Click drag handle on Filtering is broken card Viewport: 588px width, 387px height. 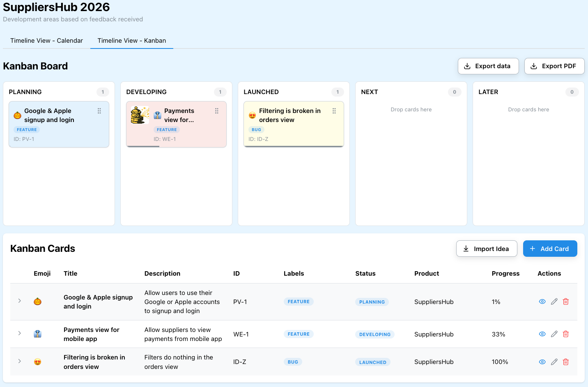[334, 111]
